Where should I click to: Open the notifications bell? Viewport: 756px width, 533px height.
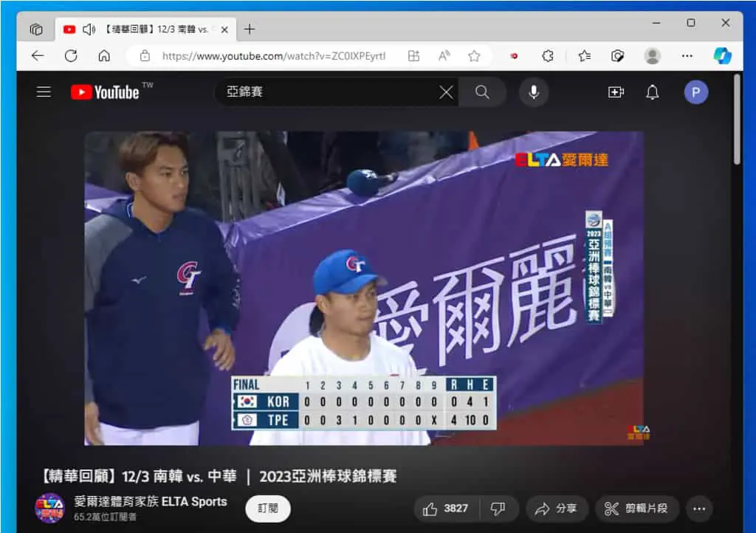tap(653, 92)
